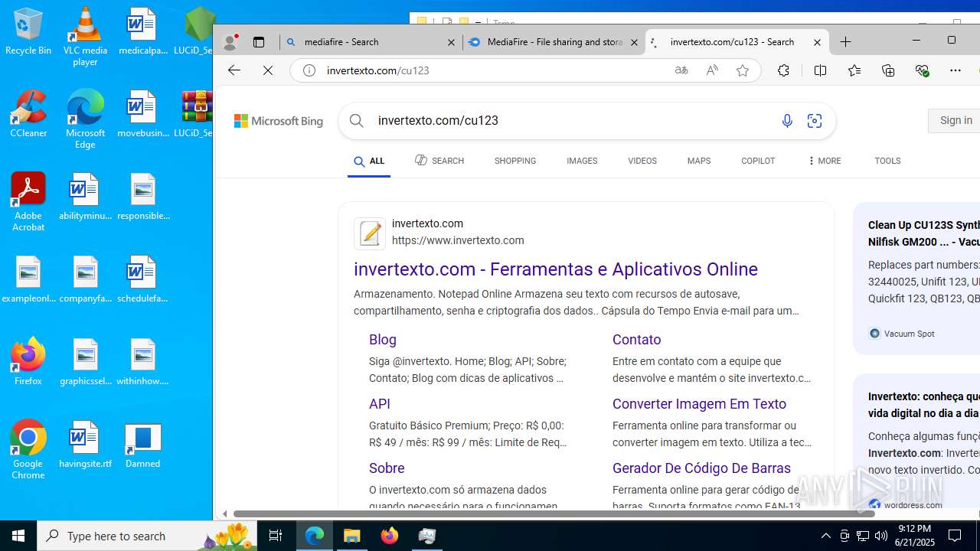Stop loading the page with the X button
This screenshot has height=551, width=980.
pyautogui.click(x=268, y=70)
